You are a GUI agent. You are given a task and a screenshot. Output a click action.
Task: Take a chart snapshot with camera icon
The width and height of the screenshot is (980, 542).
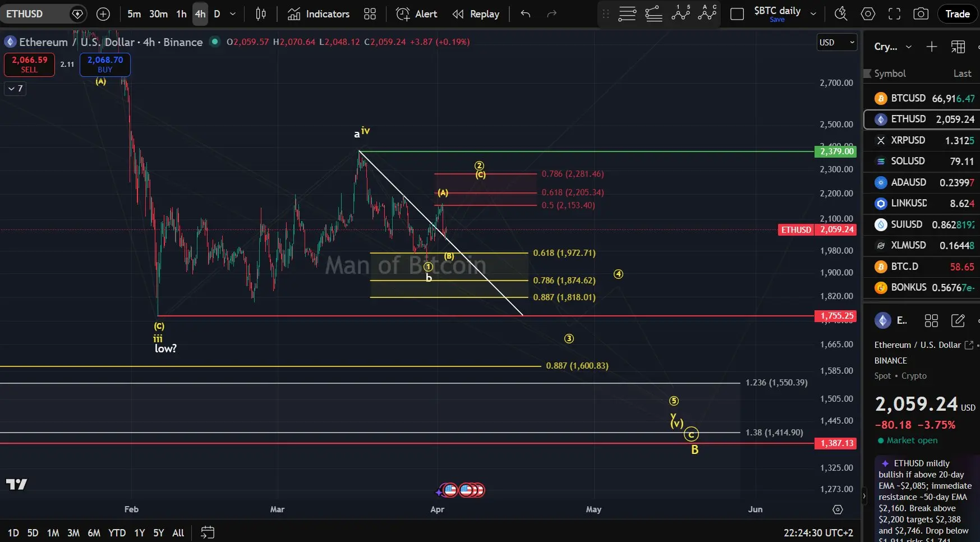tap(921, 14)
